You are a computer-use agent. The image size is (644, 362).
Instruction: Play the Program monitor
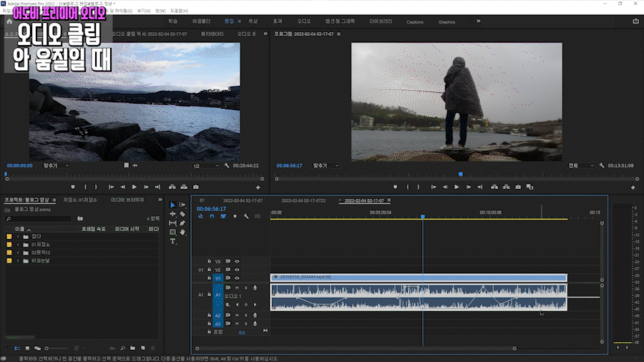click(457, 187)
